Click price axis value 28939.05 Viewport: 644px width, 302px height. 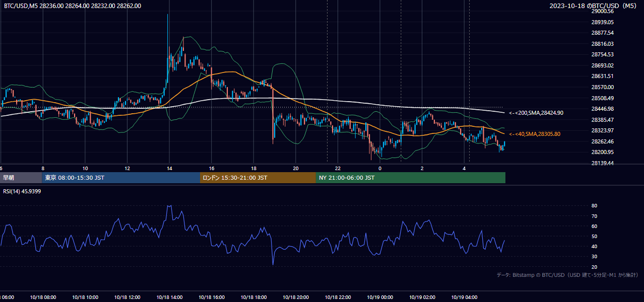tap(602, 22)
